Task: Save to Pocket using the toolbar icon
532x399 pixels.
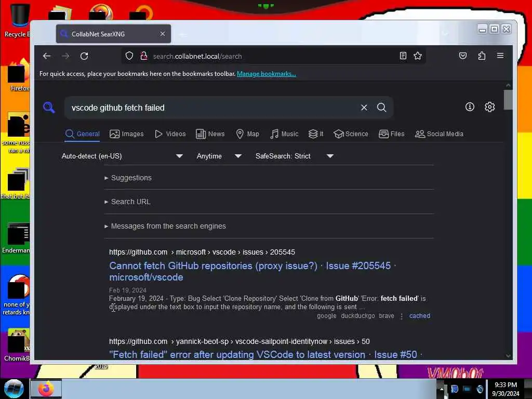Action: click(463, 56)
